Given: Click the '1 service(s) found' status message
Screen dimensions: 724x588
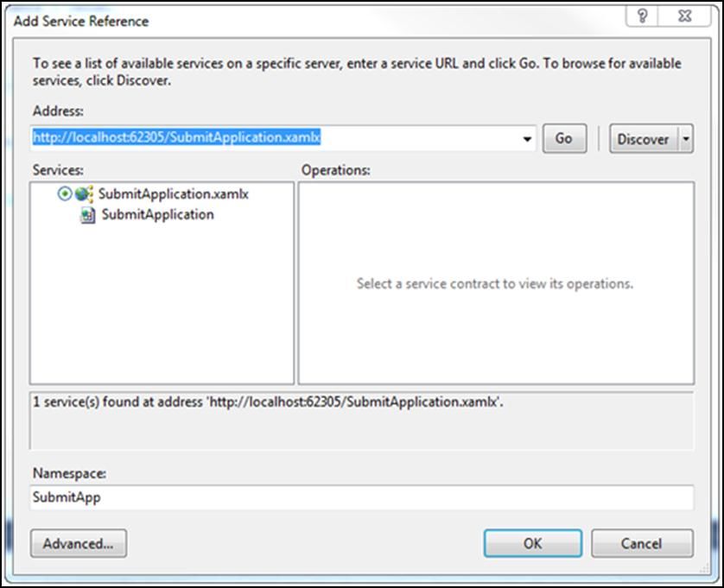Looking at the screenshot, I should pos(269,402).
